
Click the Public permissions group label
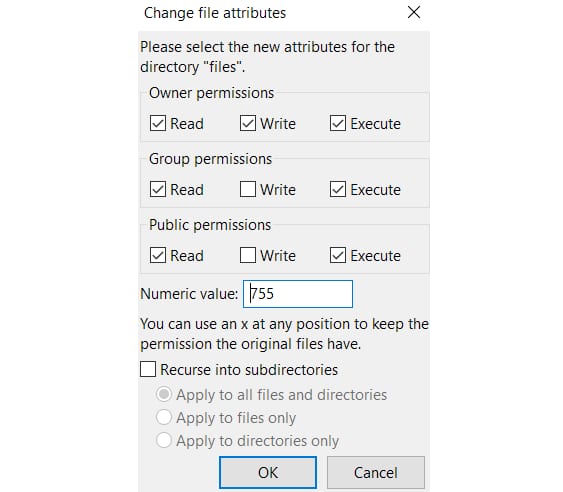click(210, 225)
